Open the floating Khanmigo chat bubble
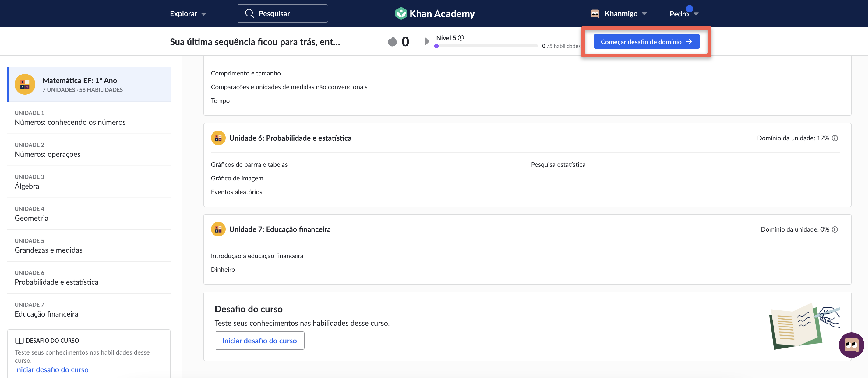Viewport: 868px width, 378px height. [x=851, y=345]
